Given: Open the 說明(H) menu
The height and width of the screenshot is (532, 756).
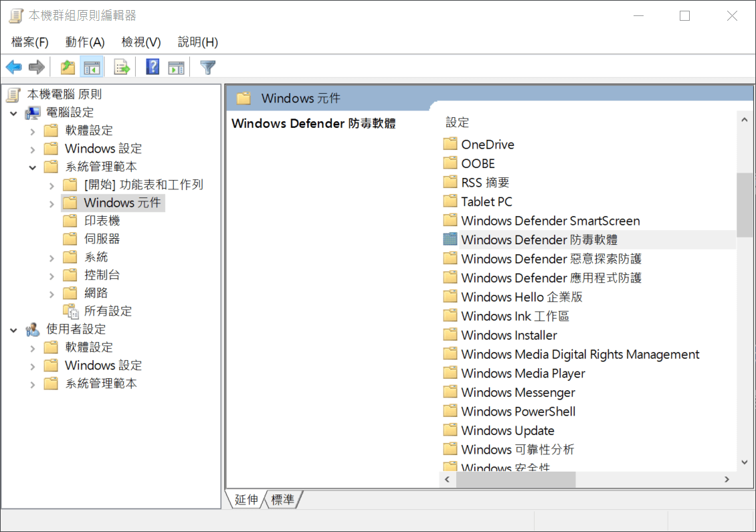Looking at the screenshot, I should [x=197, y=42].
